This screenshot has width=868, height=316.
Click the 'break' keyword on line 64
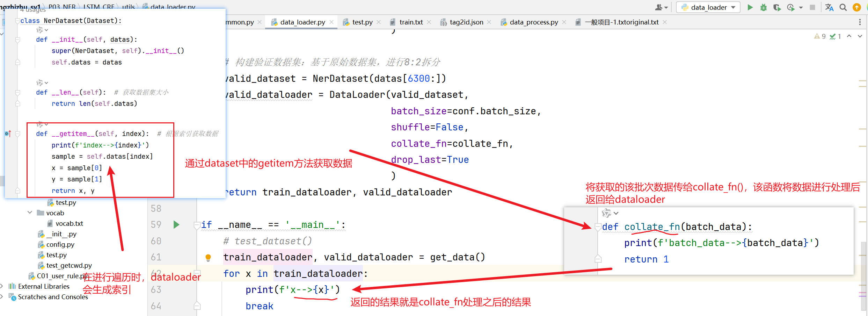(x=259, y=306)
